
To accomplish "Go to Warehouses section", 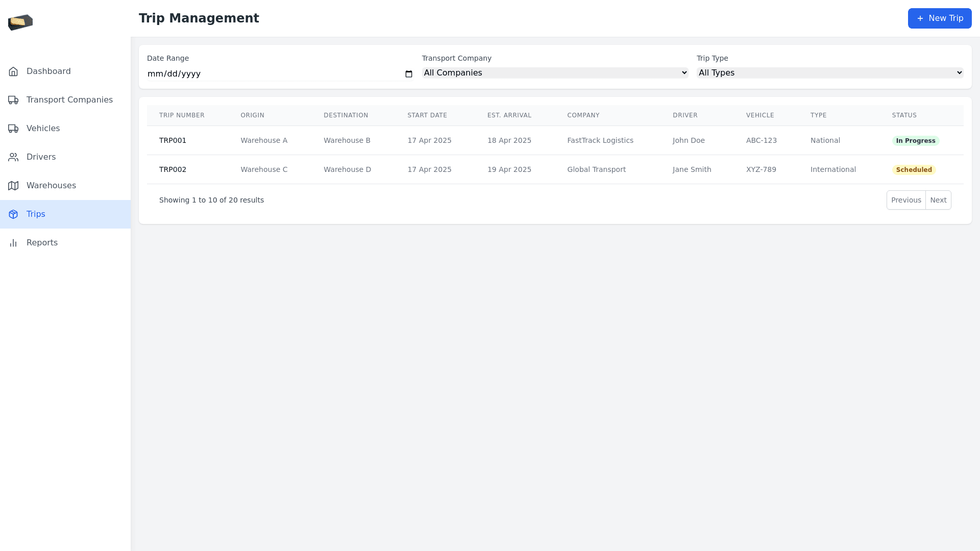I will (51, 186).
